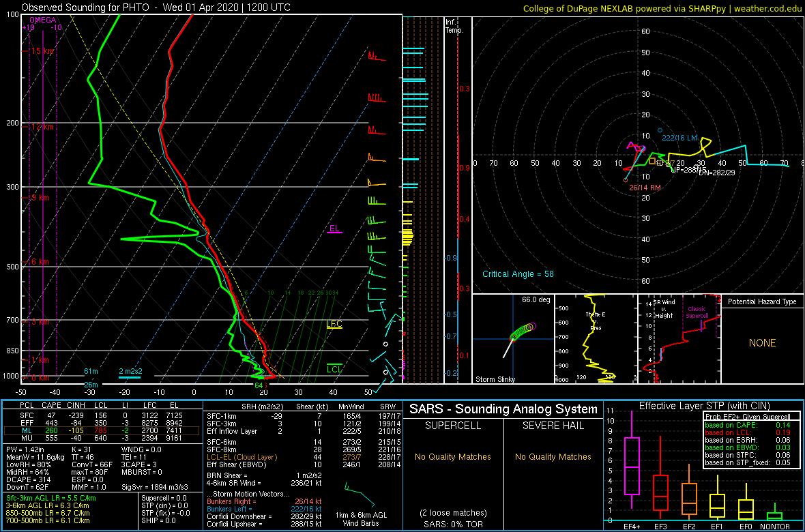Click the 12 km height marker

pos(41,126)
